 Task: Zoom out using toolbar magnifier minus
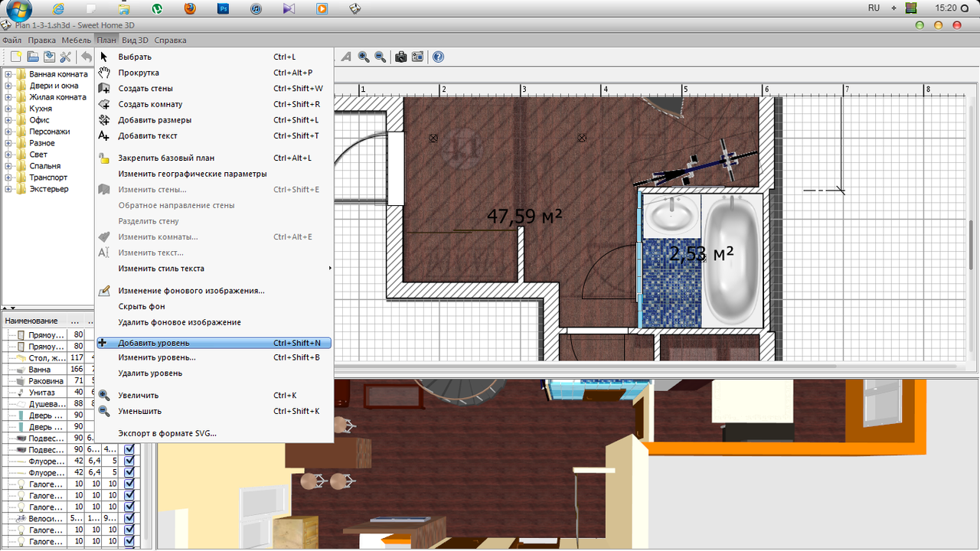pos(380,57)
